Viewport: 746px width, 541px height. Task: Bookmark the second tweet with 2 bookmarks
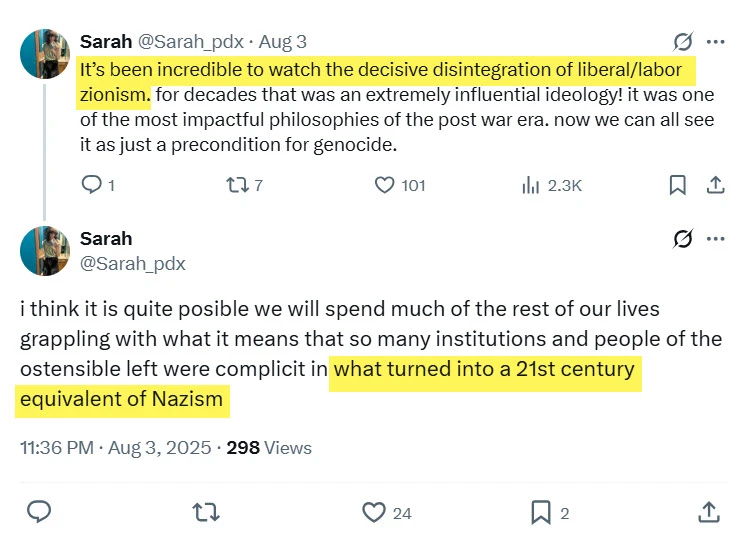pyautogui.click(x=540, y=513)
